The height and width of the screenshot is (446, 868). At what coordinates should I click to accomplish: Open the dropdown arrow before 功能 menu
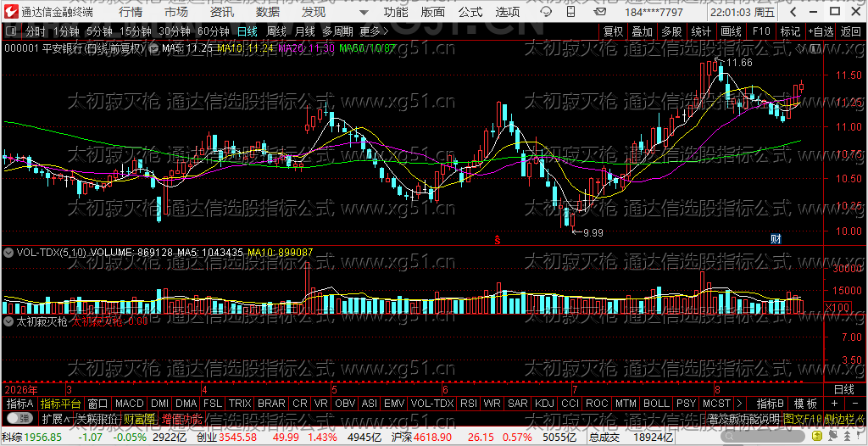pos(363,12)
